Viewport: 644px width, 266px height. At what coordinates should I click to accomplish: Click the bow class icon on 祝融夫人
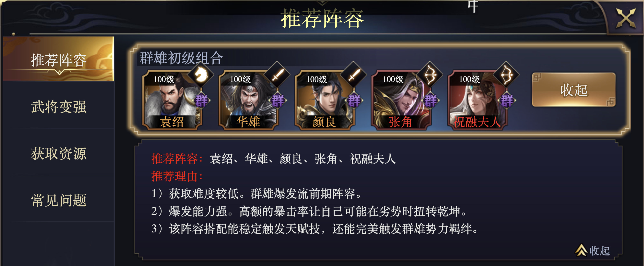click(506, 75)
